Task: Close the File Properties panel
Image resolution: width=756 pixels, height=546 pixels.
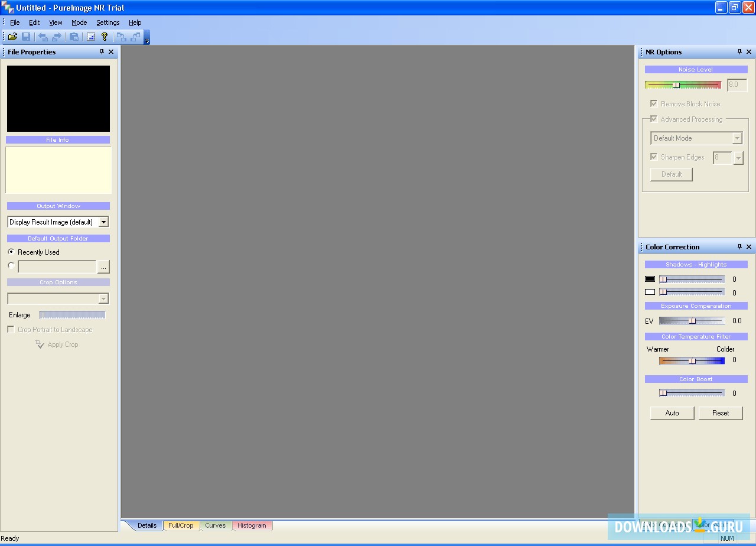Action: click(x=111, y=52)
